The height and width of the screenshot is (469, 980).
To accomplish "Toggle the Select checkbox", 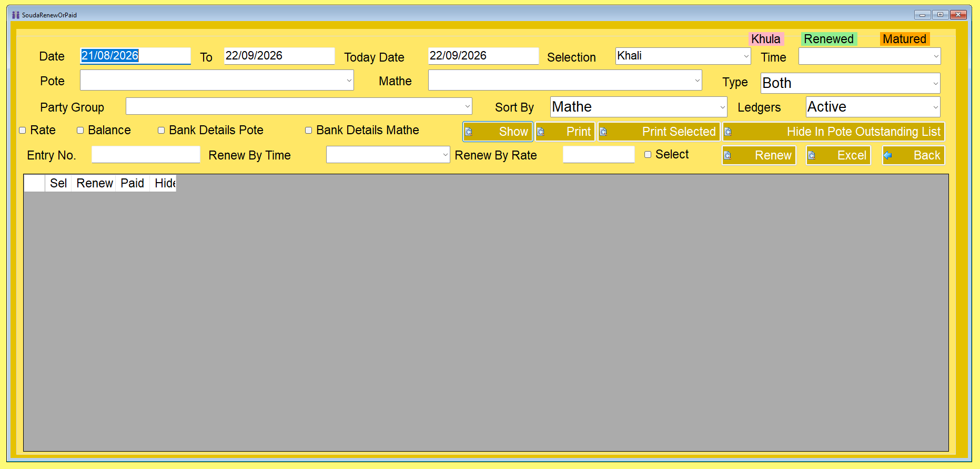I will coord(648,155).
